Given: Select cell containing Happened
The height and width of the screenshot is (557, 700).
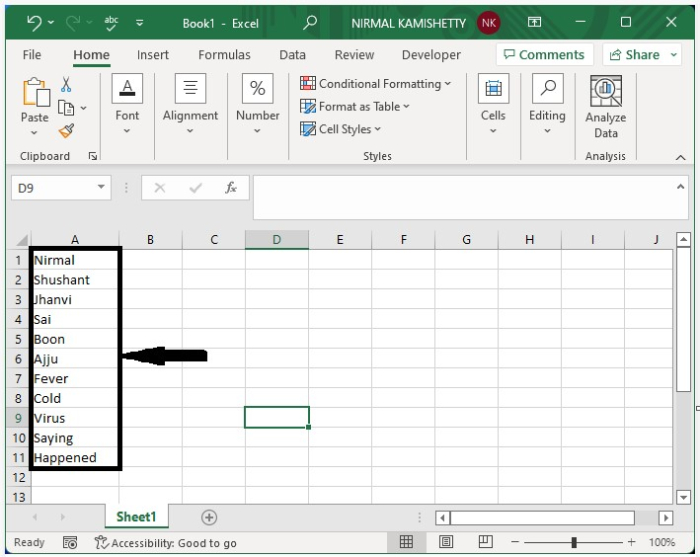Looking at the screenshot, I should (74, 457).
